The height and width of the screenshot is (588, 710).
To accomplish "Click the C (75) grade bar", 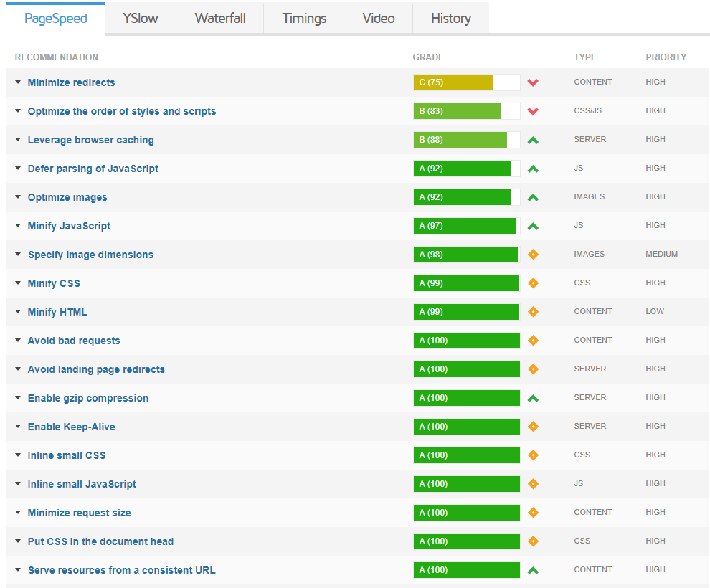I will (466, 82).
